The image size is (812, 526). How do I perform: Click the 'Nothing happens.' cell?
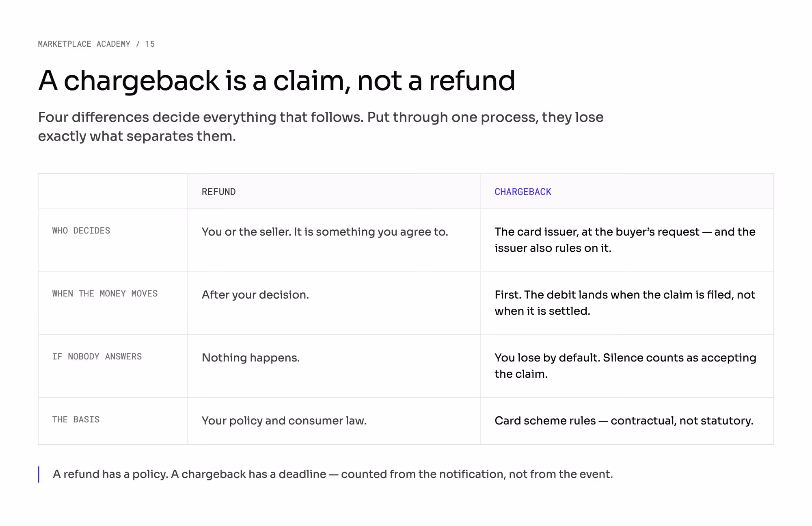[x=334, y=366]
